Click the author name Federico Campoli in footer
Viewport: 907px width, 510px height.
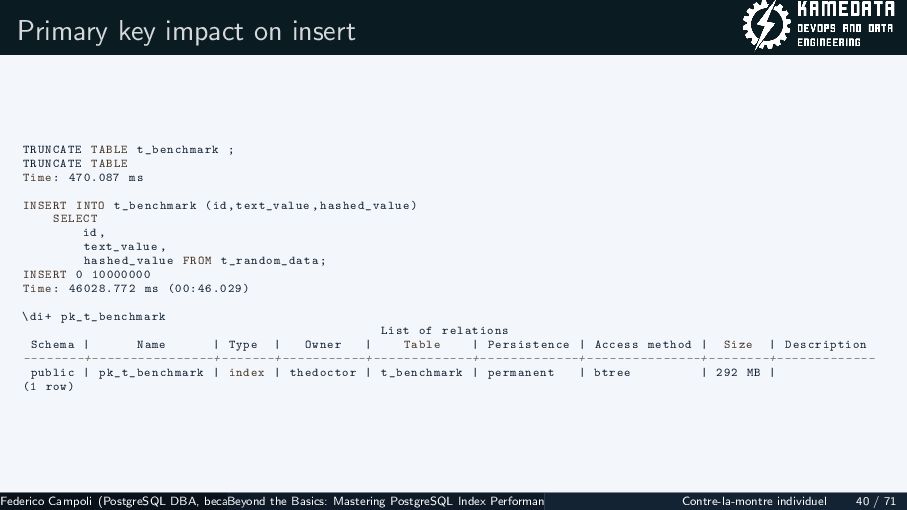coord(46,501)
